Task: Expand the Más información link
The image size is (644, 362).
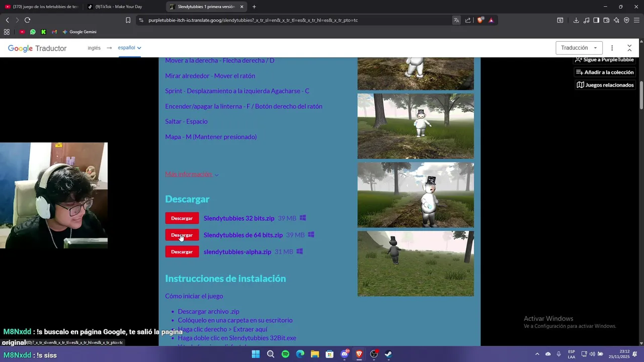Action: tap(192, 174)
